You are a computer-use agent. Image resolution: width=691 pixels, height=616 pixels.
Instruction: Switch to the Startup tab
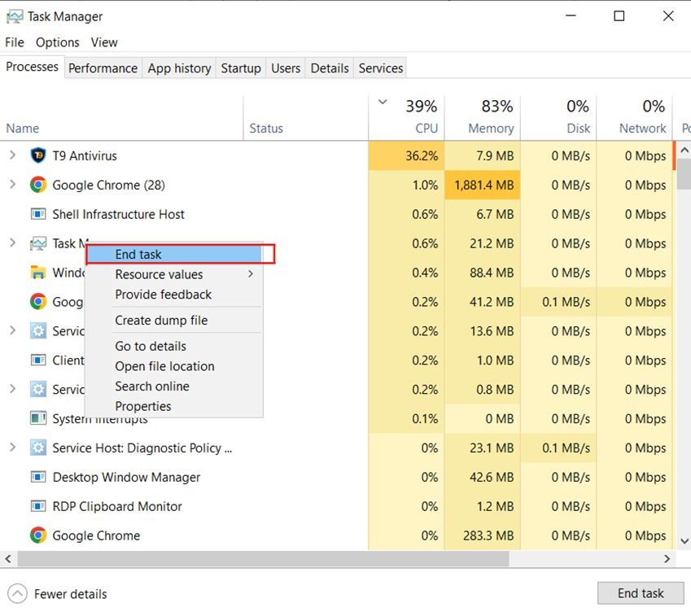[x=241, y=68]
